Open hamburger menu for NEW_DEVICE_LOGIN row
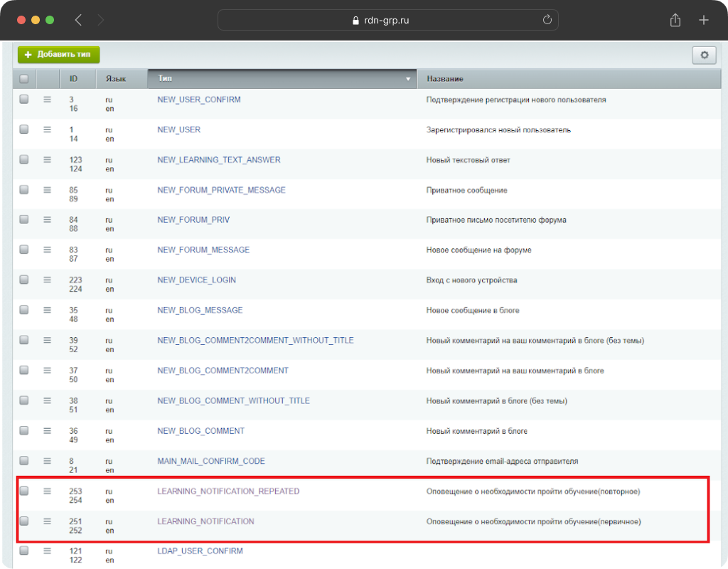Image resolution: width=728 pixels, height=569 pixels. 47,280
